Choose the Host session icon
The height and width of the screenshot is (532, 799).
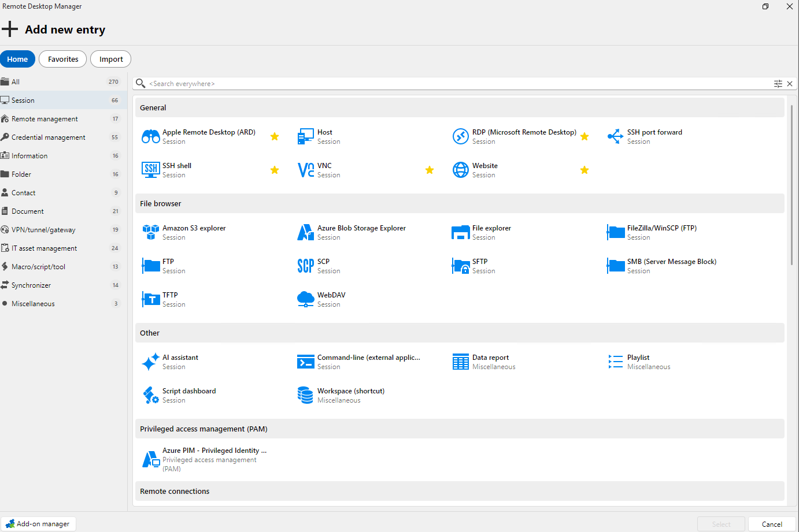(305, 137)
